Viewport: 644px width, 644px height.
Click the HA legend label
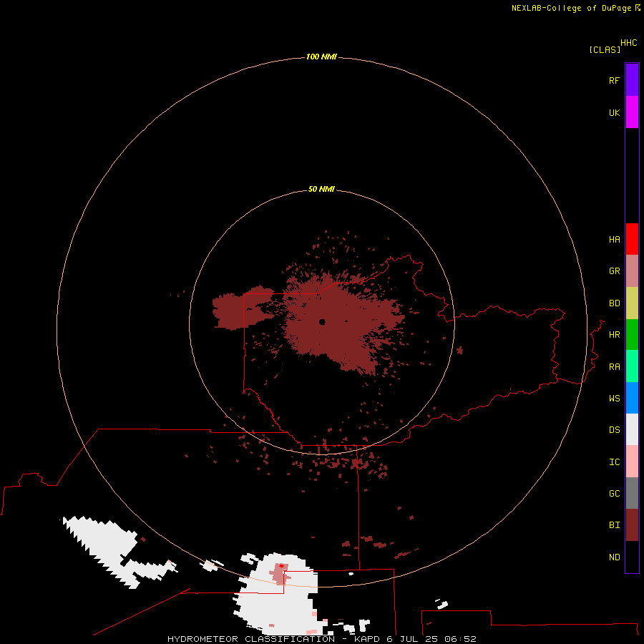click(x=614, y=239)
